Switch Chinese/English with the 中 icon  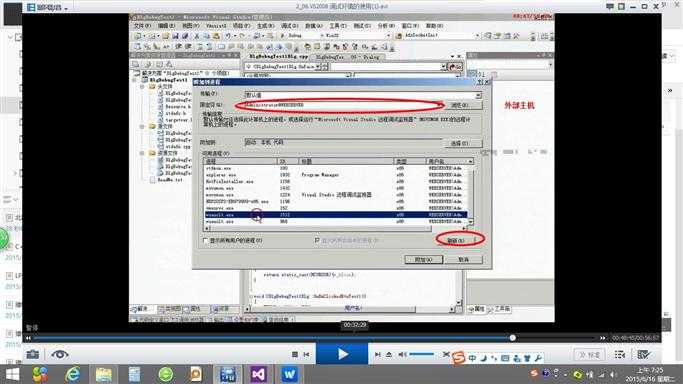pyautogui.click(x=472, y=358)
